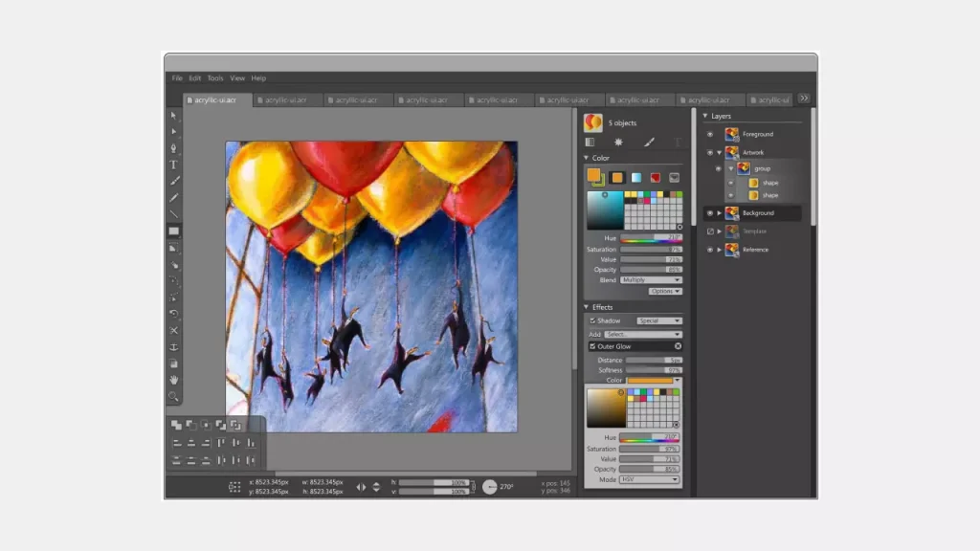Select the Scissors cut tool
Image resolution: width=980 pixels, height=551 pixels.
pyautogui.click(x=174, y=330)
